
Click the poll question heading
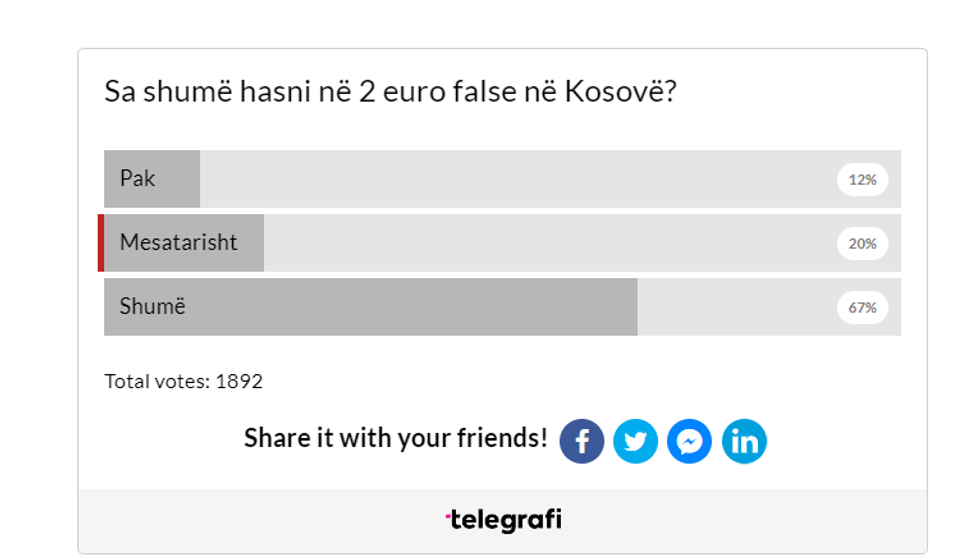[x=390, y=93]
